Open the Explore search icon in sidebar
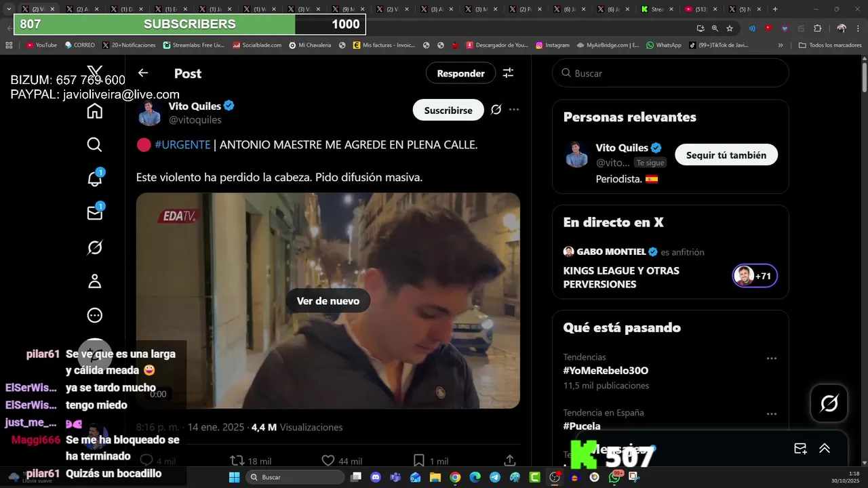Image resolution: width=868 pixels, height=488 pixels. pyautogui.click(x=95, y=144)
